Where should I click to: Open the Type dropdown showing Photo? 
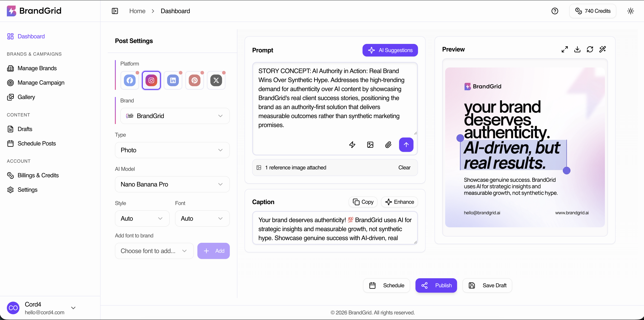(172, 150)
